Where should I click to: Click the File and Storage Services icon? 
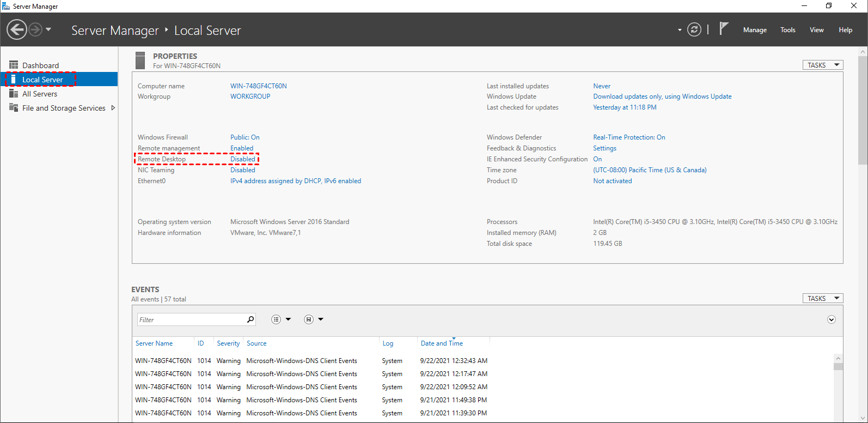point(14,108)
